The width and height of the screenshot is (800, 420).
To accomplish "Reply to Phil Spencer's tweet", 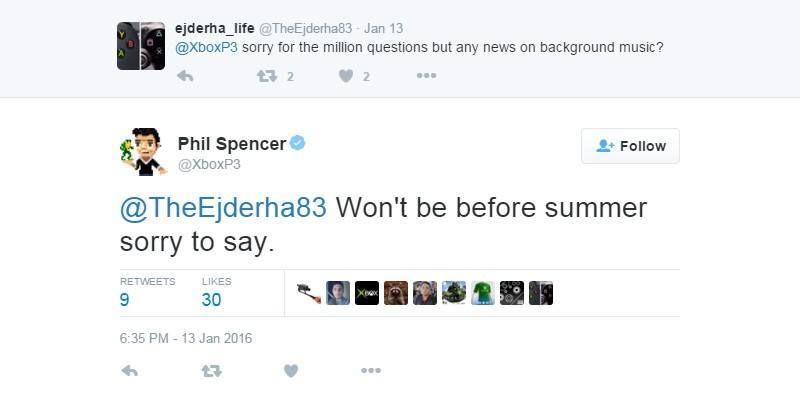I will 129,371.
